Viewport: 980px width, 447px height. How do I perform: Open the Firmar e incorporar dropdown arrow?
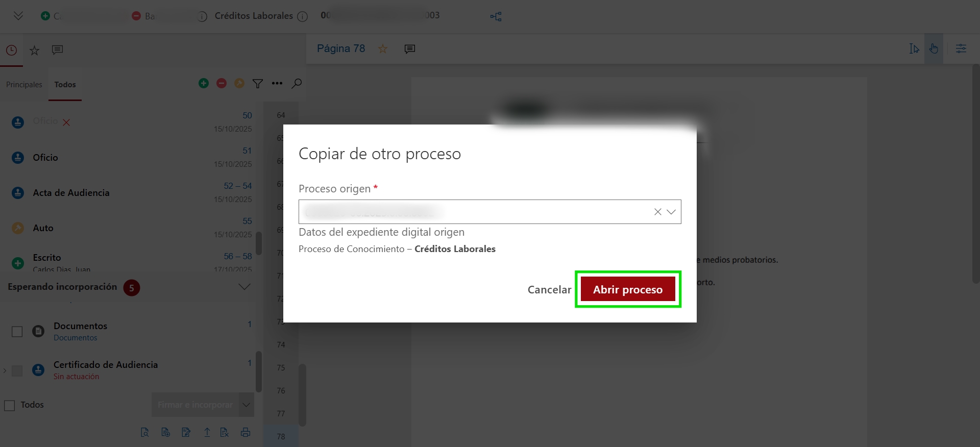pyautogui.click(x=247, y=405)
